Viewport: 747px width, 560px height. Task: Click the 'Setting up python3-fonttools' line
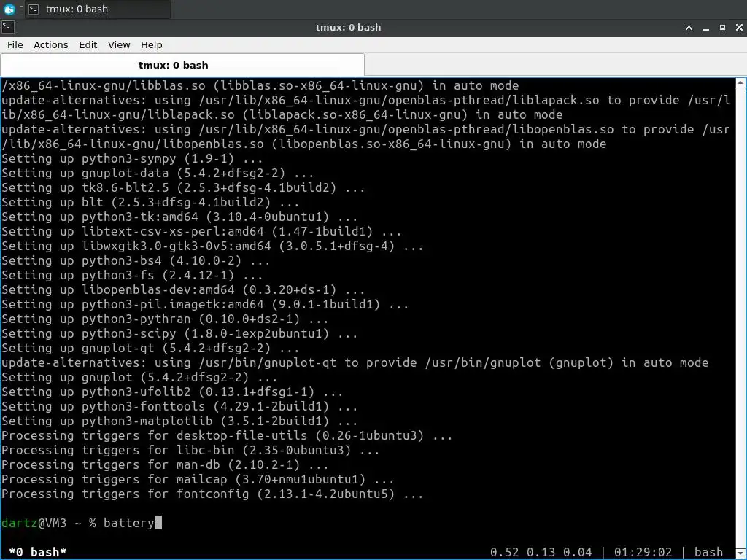(179, 406)
